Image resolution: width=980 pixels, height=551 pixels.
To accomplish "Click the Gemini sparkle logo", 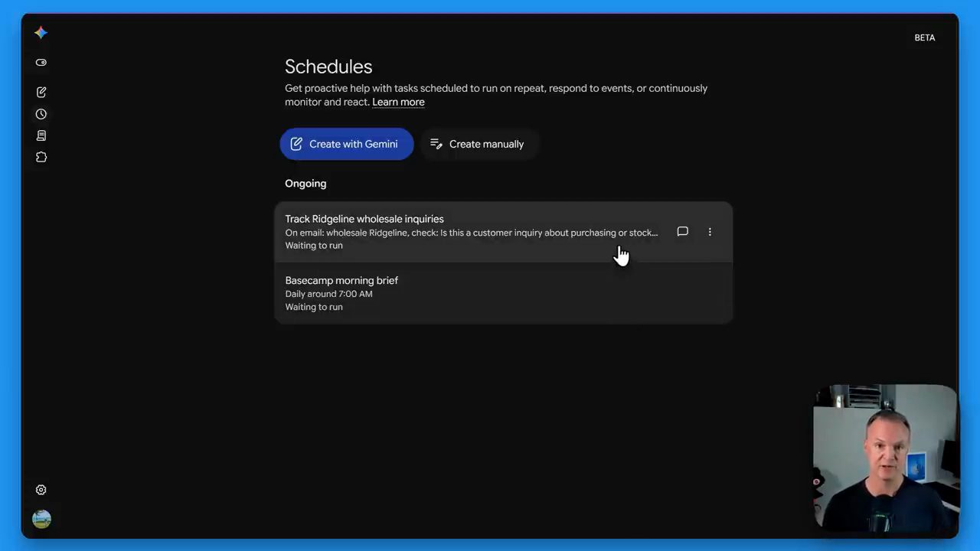I will point(41,32).
